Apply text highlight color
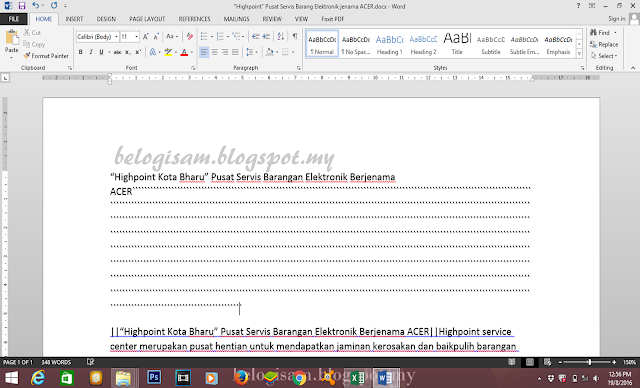This screenshot has height=388, width=640. coord(168,52)
